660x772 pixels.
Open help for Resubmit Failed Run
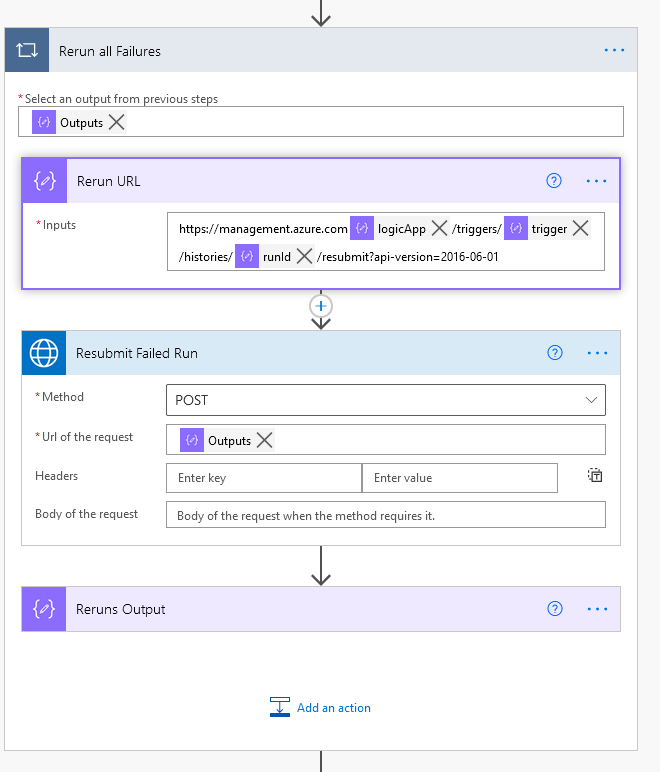click(555, 353)
